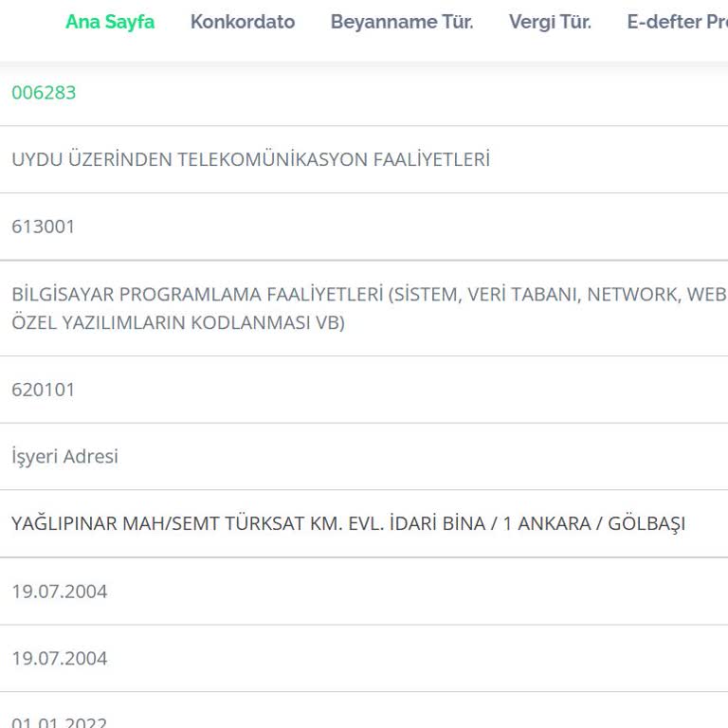The image size is (728, 728).
Task: Open the Beyanname Tür. menu
Action: coord(402,22)
